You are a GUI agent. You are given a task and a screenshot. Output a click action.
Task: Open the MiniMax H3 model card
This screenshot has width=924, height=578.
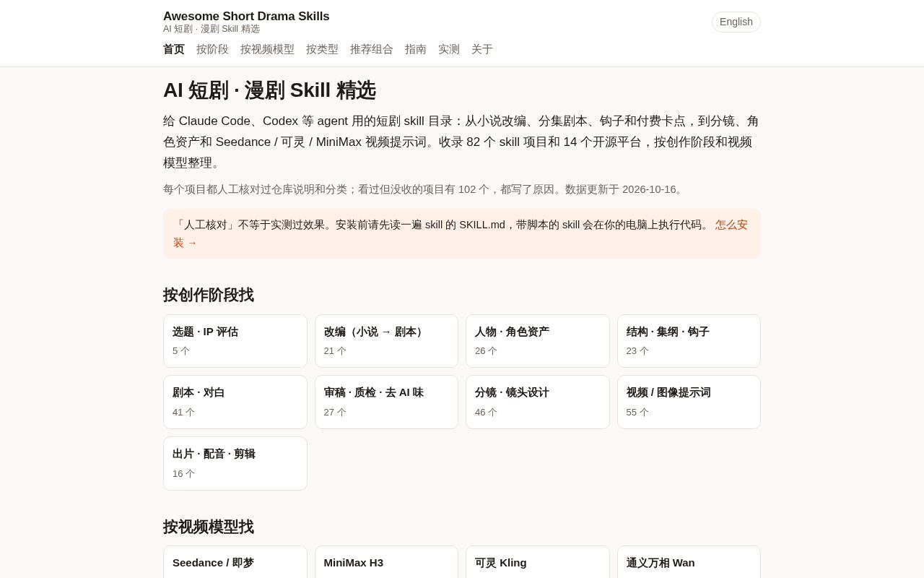coord(386,562)
